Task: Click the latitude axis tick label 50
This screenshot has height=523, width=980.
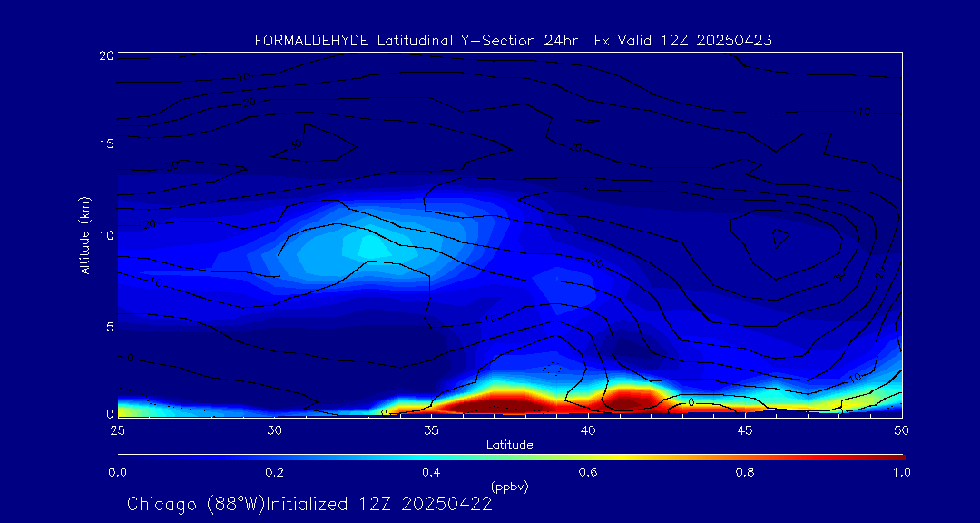Action: [901, 430]
